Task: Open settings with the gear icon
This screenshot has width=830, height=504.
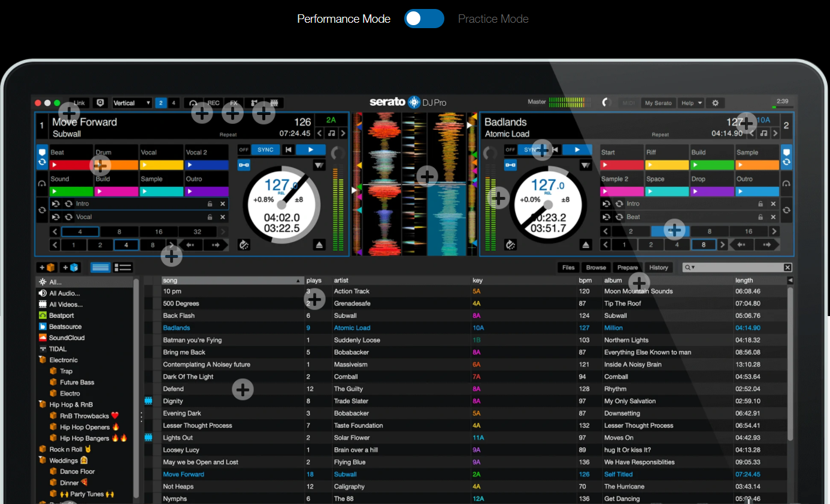Action: [x=715, y=103]
